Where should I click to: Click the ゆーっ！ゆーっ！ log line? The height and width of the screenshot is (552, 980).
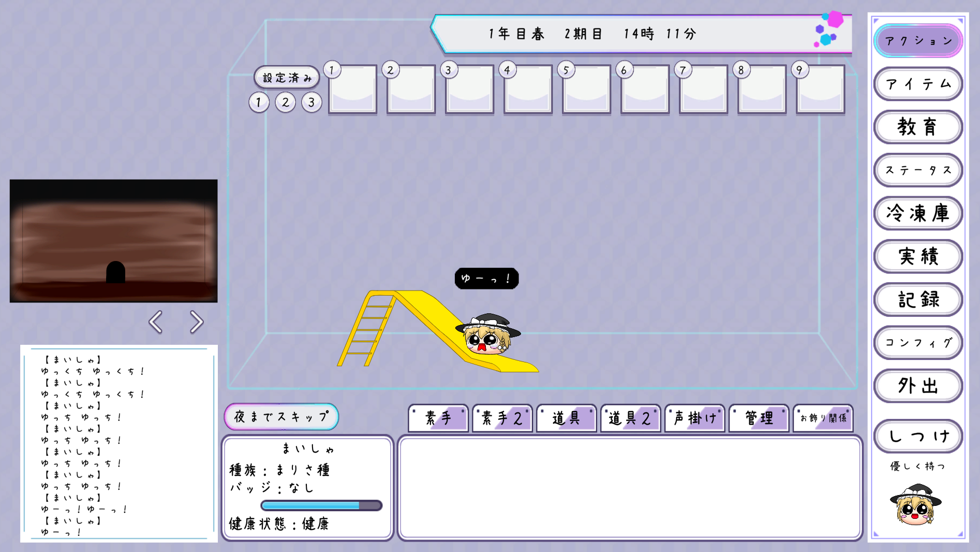tap(84, 510)
